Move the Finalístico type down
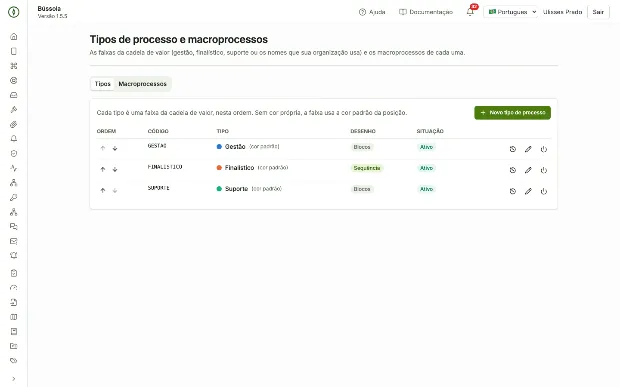Screen dimensions: 620x387 (x=115, y=169)
